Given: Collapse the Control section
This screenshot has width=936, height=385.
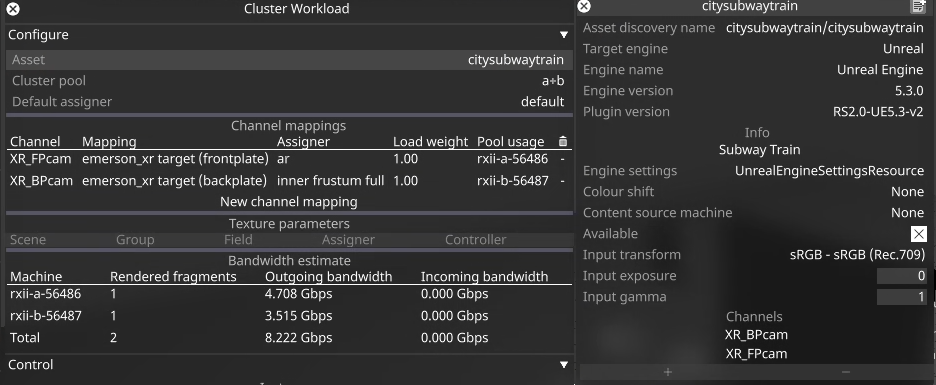Looking at the screenshot, I should click(x=563, y=365).
